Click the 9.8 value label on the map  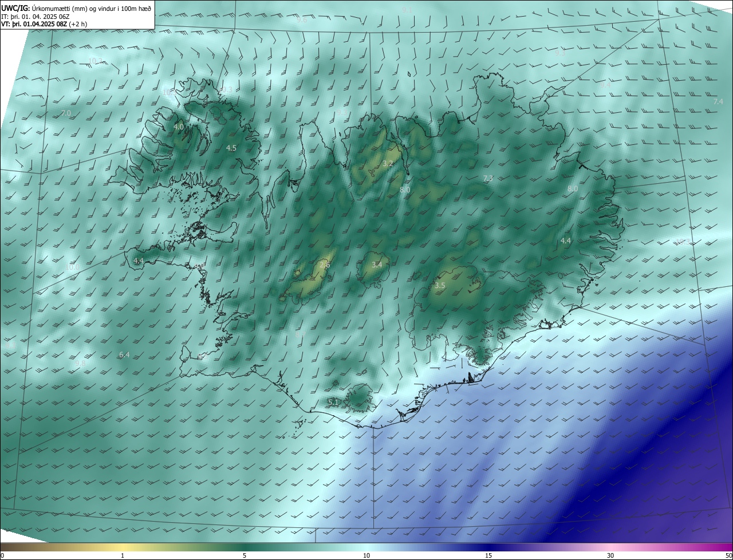pos(80,364)
